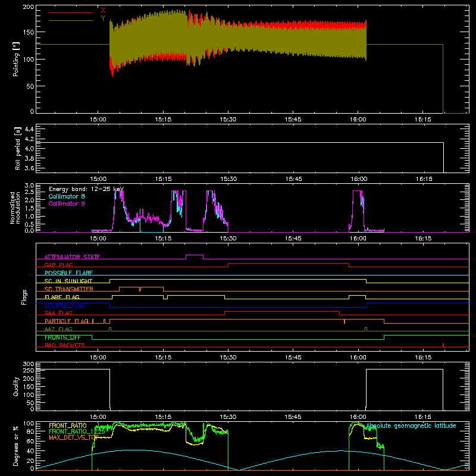The width and height of the screenshot is (476, 476).
Task: Click the PARTICLE_FLAG label
Action: click(67, 321)
